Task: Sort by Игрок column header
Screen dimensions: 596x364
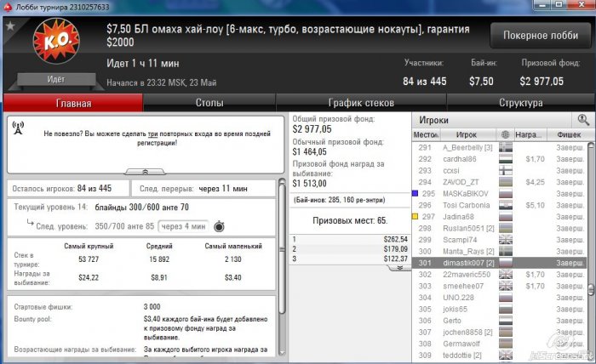Action: 468,134
